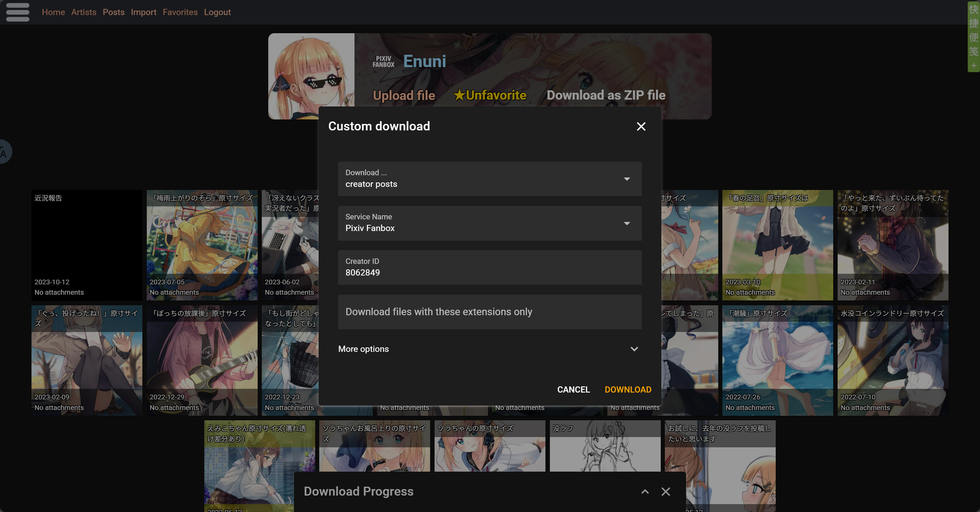Close the Download Progress panel
The image size is (980, 512).
(666, 491)
